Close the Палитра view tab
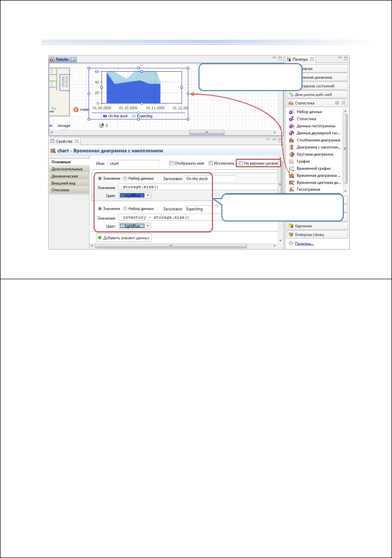392x558 pixels. 311,59
